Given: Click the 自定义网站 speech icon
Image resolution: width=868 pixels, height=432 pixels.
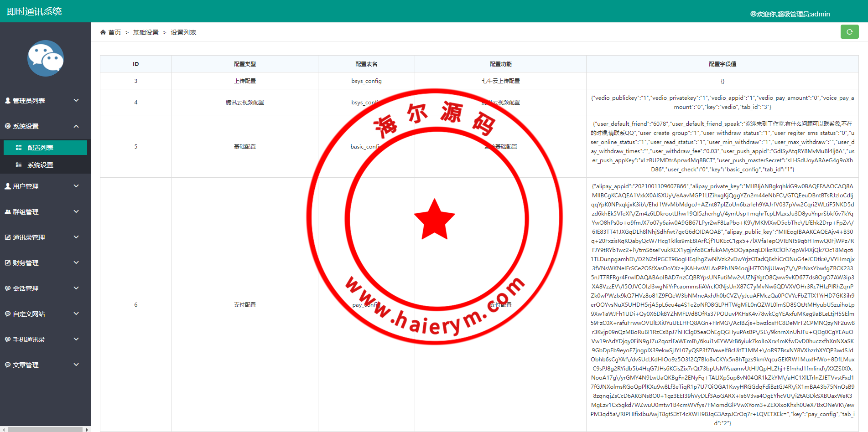Looking at the screenshot, I should (x=7, y=314).
